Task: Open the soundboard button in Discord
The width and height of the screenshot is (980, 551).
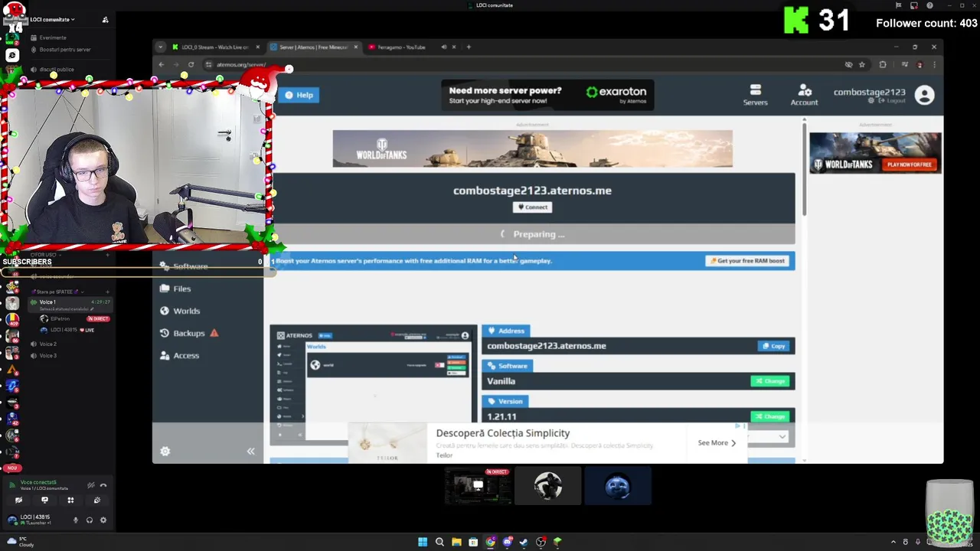Action: tap(96, 500)
